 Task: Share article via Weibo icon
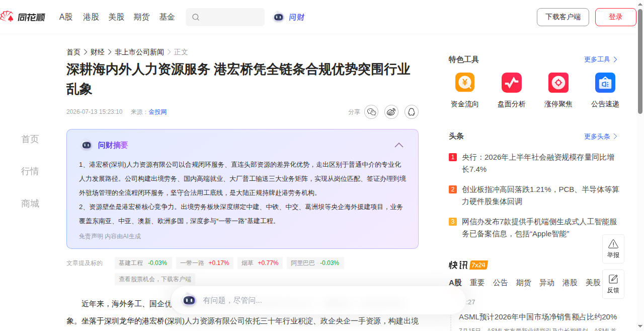[391, 112]
